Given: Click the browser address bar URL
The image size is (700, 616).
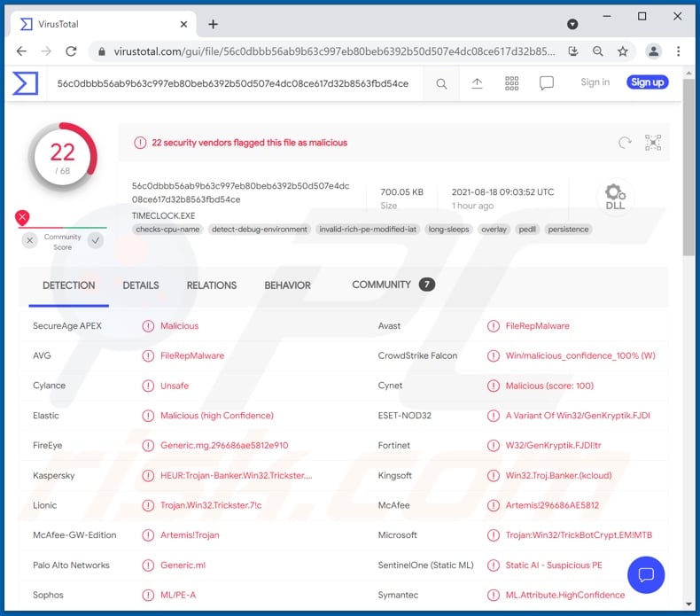Looking at the screenshot, I should click(334, 51).
